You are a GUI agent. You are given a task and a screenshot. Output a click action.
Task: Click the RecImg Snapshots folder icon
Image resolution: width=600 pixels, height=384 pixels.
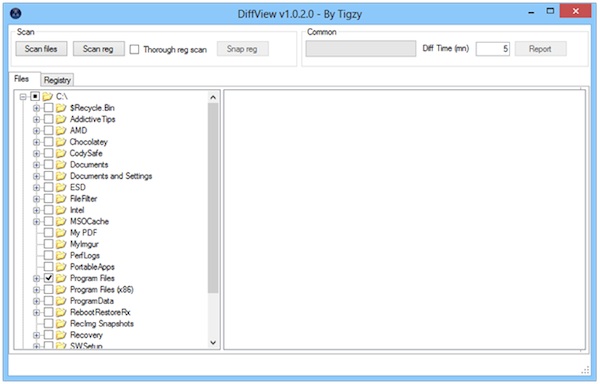(x=61, y=324)
